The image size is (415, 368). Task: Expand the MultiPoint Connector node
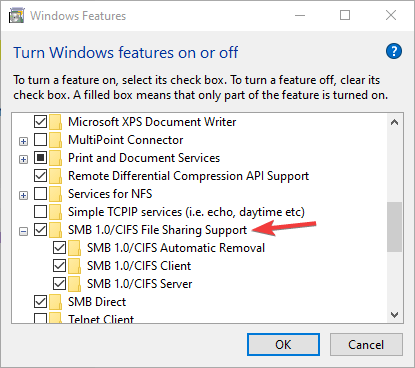coord(23,142)
